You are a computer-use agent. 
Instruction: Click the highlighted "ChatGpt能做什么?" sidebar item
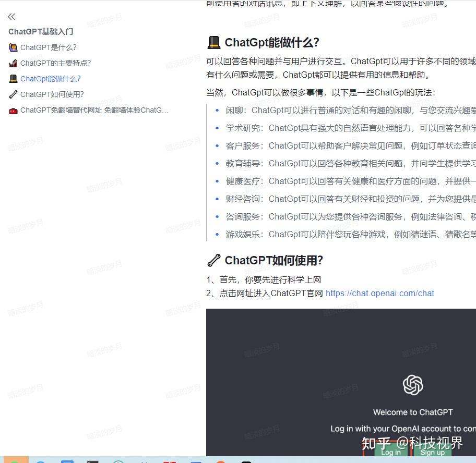tap(52, 78)
